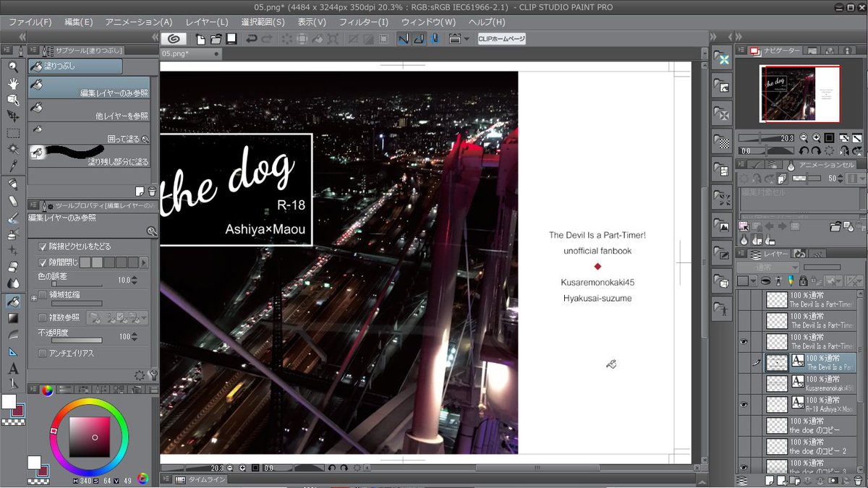Screen dimensions: 868x488
Task: Open the sub tool panel menu icon
Action: [x=34, y=51]
